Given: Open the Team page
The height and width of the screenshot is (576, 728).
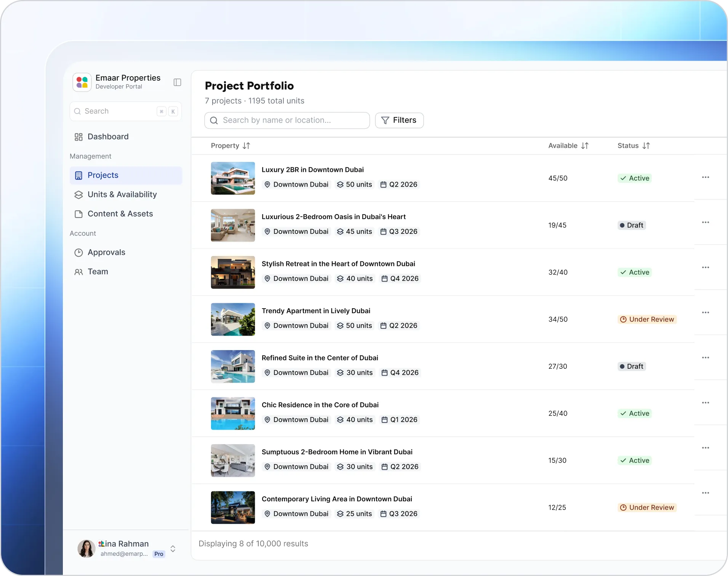Looking at the screenshot, I should point(126,272).
